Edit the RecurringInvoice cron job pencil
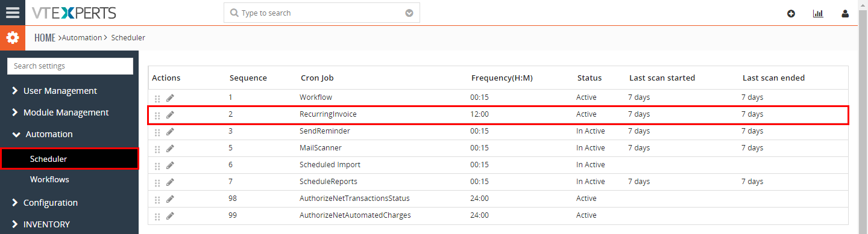The image size is (868, 234). [x=170, y=115]
